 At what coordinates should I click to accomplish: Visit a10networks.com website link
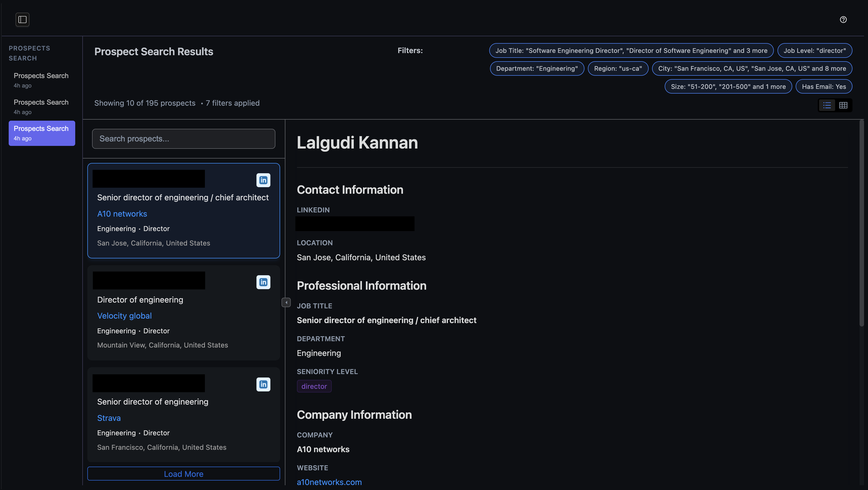[x=329, y=482]
